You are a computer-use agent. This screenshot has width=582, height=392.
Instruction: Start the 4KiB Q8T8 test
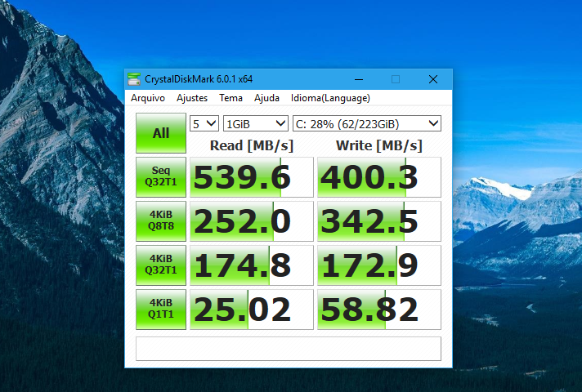[x=161, y=221]
